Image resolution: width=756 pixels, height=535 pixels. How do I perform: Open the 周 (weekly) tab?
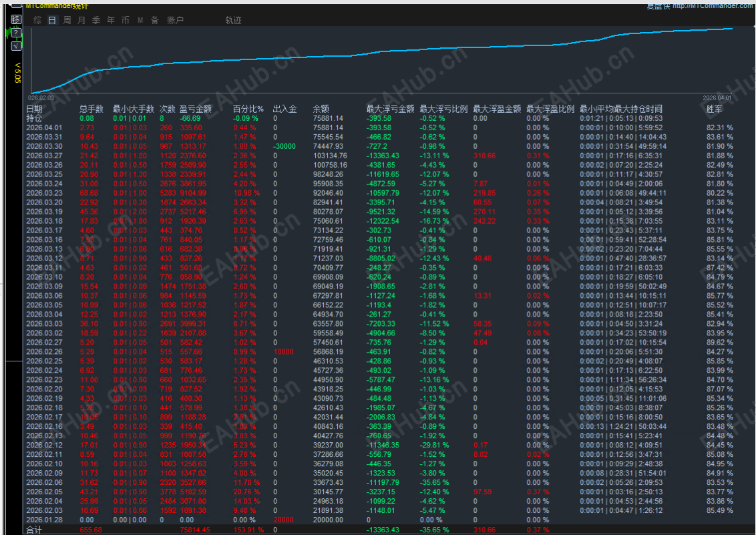(x=67, y=20)
